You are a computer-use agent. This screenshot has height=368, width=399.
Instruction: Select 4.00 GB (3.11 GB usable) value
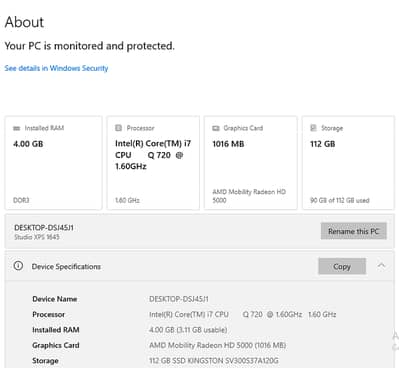pyautogui.click(x=188, y=330)
